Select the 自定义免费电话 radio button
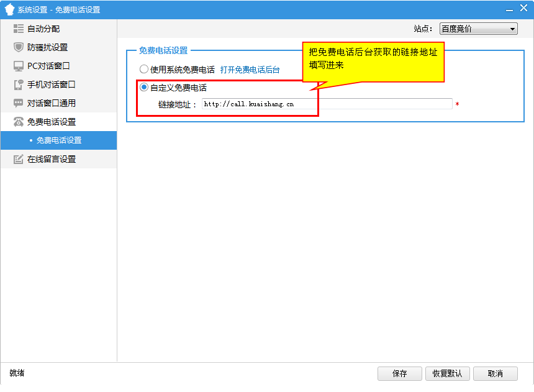This screenshot has height=392, width=534. [x=144, y=88]
